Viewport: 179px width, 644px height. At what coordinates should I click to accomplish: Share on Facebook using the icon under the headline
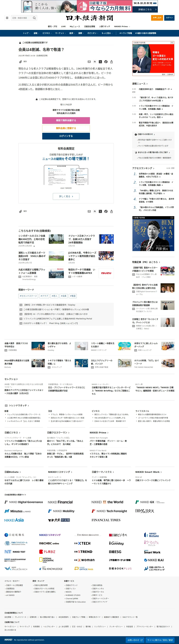coord(106,62)
